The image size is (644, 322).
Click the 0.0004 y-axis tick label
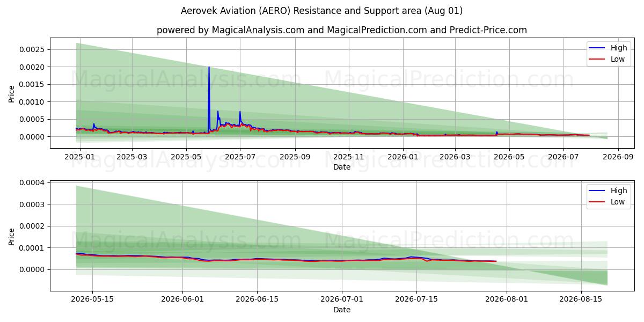[x=31, y=183]
